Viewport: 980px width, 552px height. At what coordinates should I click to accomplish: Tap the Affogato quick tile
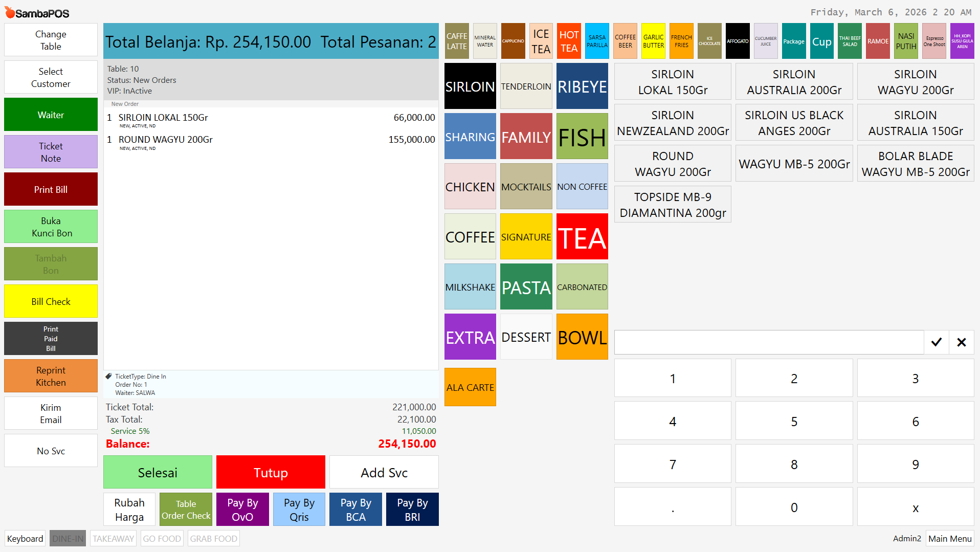[x=737, y=41]
